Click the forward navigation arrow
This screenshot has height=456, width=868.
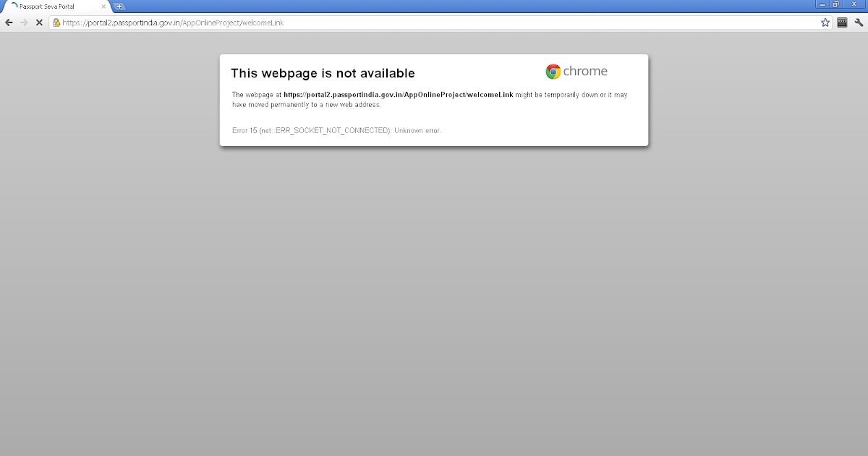click(x=24, y=22)
